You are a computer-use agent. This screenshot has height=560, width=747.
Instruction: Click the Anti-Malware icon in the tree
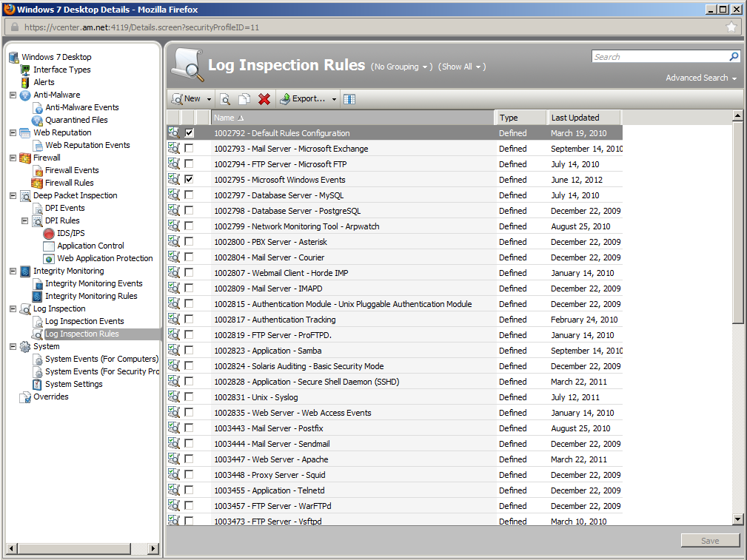[25, 95]
